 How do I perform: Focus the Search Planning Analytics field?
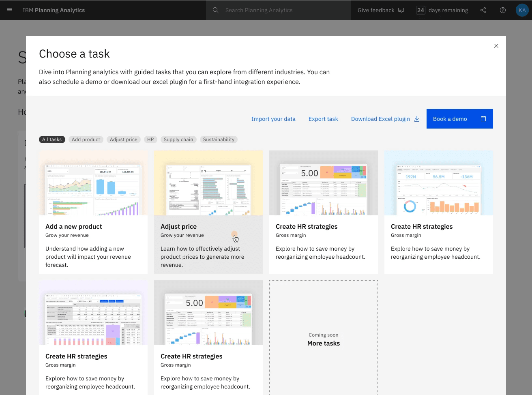[x=279, y=10]
